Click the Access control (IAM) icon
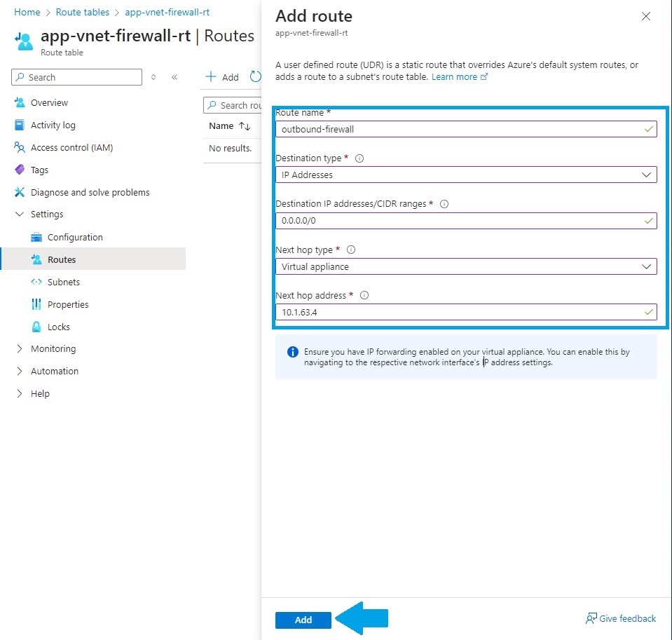The image size is (672, 640). pyautogui.click(x=20, y=147)
